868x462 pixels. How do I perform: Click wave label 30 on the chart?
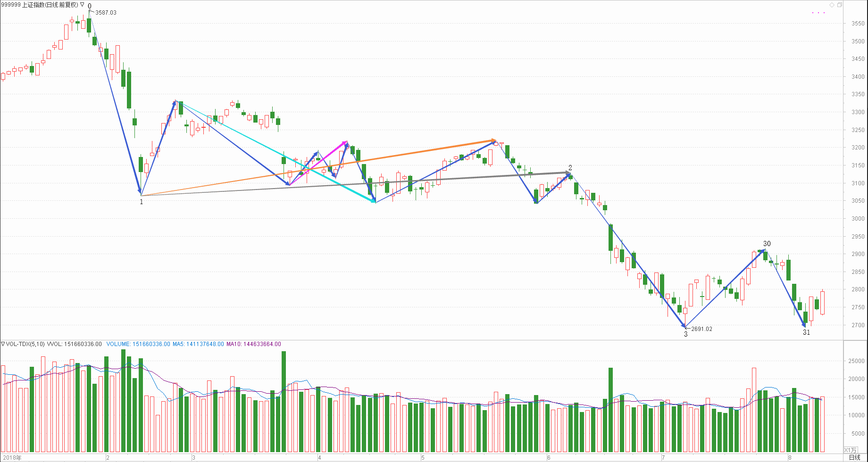(767, 244)
